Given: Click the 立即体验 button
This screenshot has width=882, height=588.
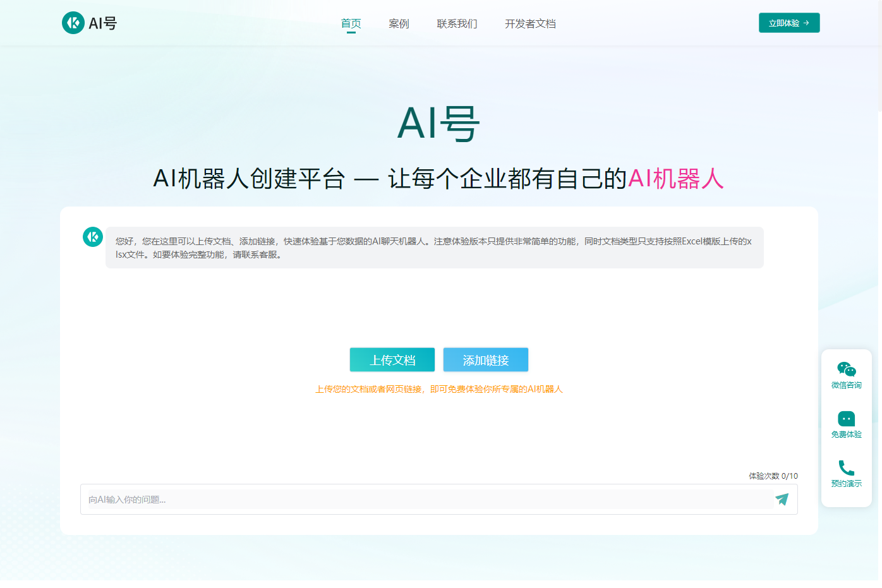Looking at the screenshot, I should pyautogui.click(x=789, y=23).
